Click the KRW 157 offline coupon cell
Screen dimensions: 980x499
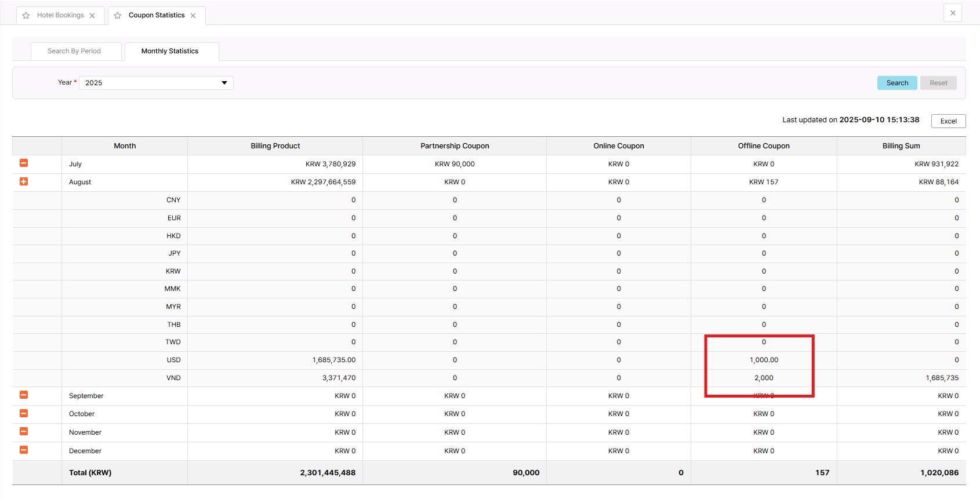[764, 182]
